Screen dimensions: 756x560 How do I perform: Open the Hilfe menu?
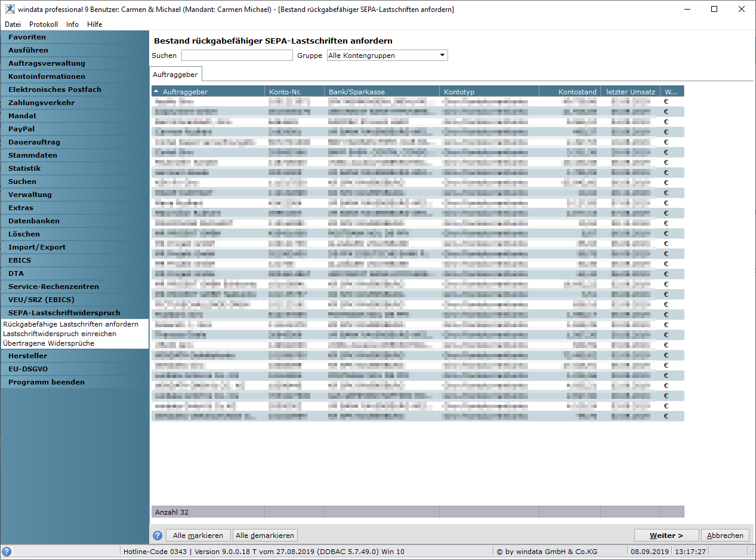[94, 24]
